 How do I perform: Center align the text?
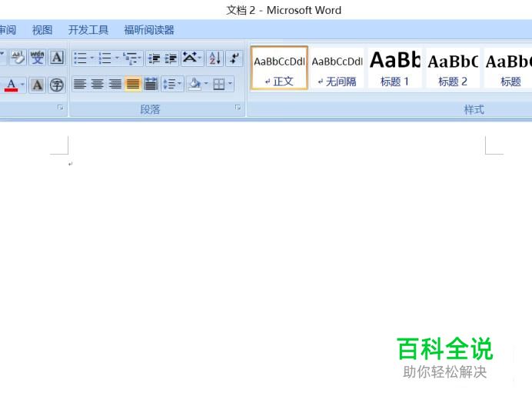pyautogui.click(x=98, y=84)
